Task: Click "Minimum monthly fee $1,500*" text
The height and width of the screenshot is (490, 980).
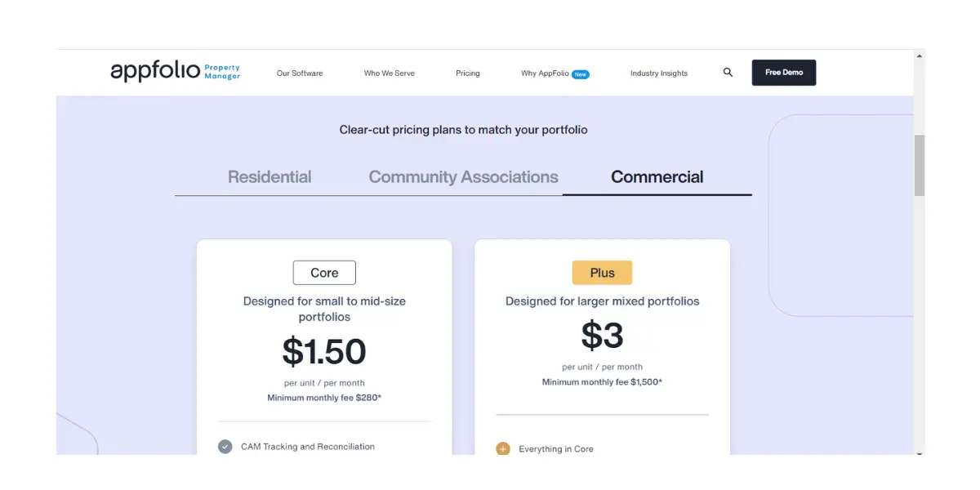Action: tap(602, 381)
